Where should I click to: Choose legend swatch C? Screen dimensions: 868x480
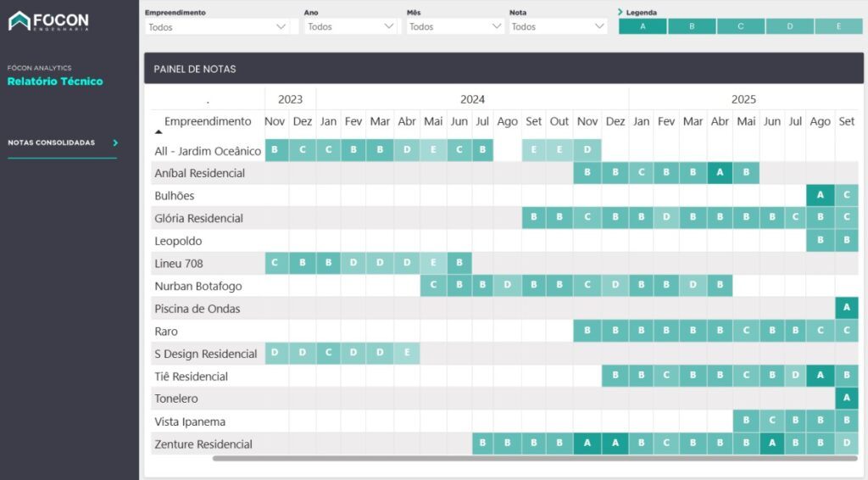(740, 27)
